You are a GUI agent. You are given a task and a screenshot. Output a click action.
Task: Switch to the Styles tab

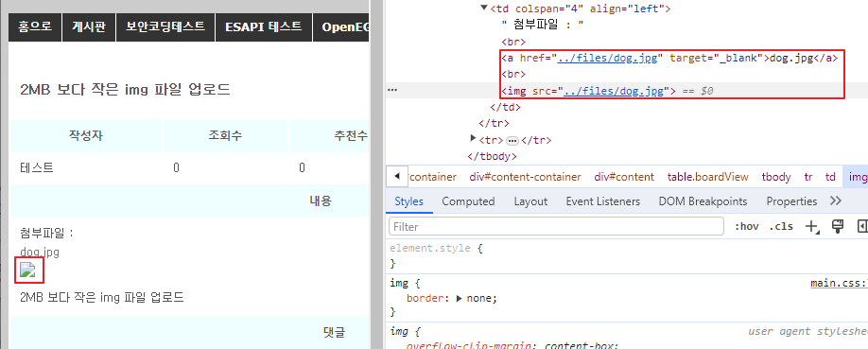[x=409, y=201]
